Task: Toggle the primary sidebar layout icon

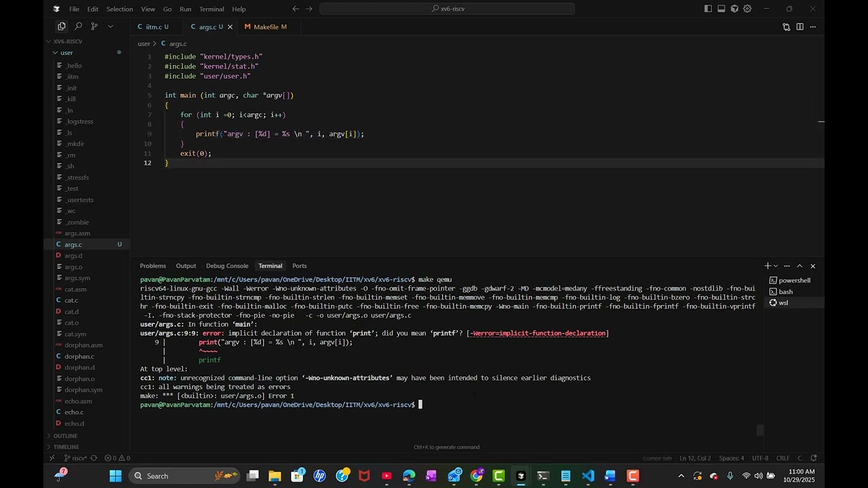Action: coord(708,9)
